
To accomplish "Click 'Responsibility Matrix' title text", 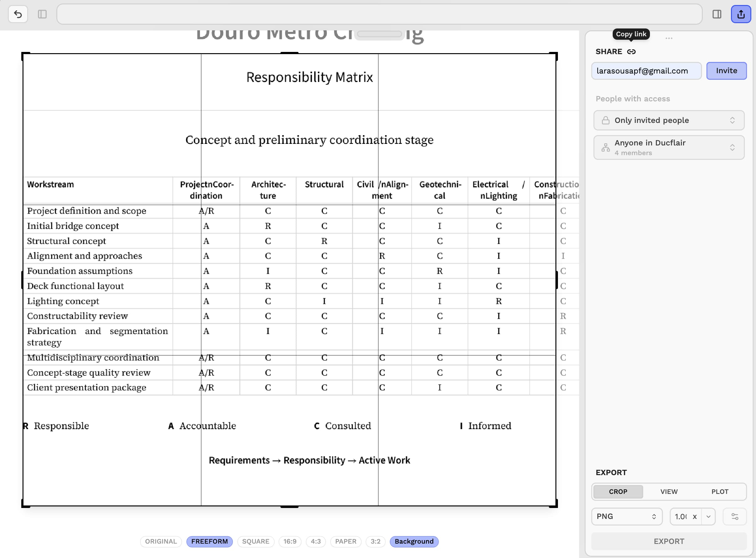I will point(309,77).
